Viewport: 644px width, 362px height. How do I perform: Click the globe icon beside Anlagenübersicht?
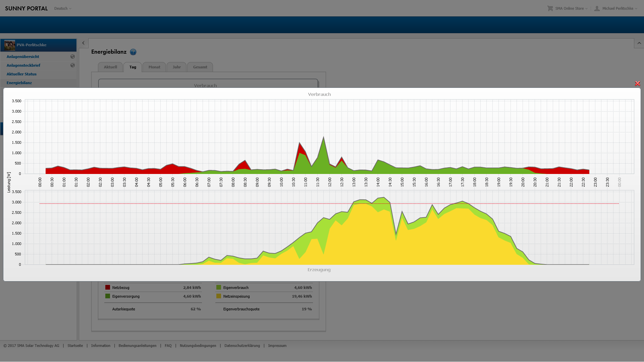pyautogui.click(x=72, y=57)
